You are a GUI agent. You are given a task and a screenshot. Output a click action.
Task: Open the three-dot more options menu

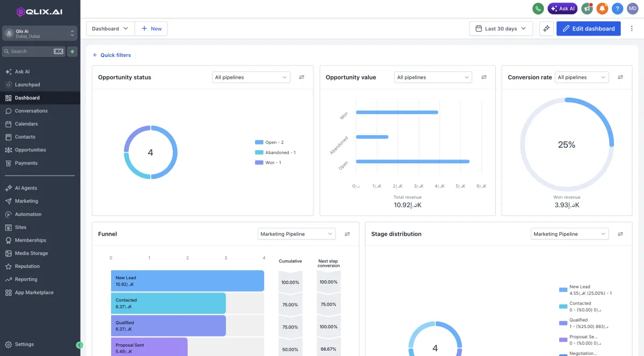tap(632, 28)
